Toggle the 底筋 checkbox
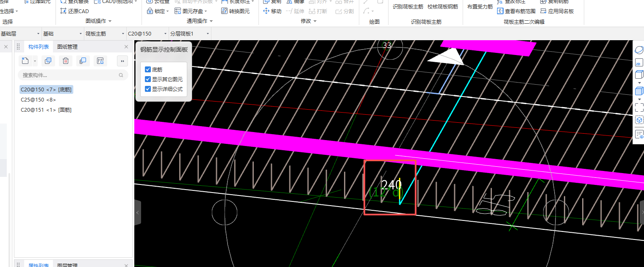Screen dimensions: 644x267 [148, 69]
